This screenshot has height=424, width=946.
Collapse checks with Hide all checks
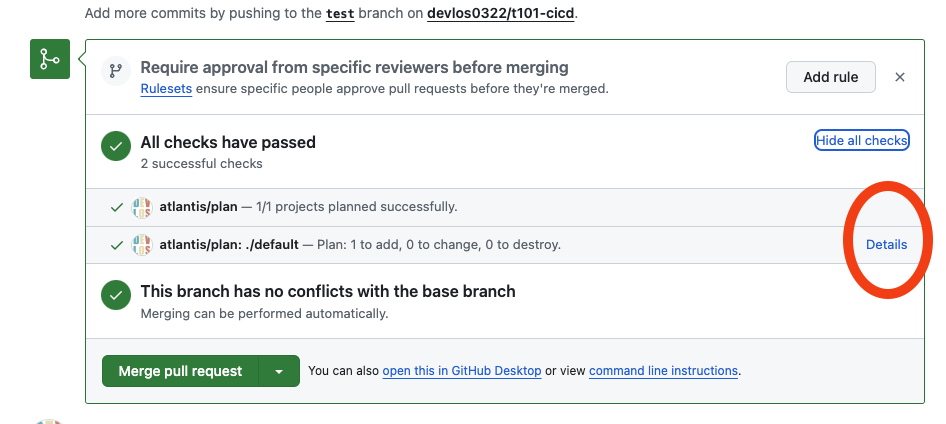861,141
